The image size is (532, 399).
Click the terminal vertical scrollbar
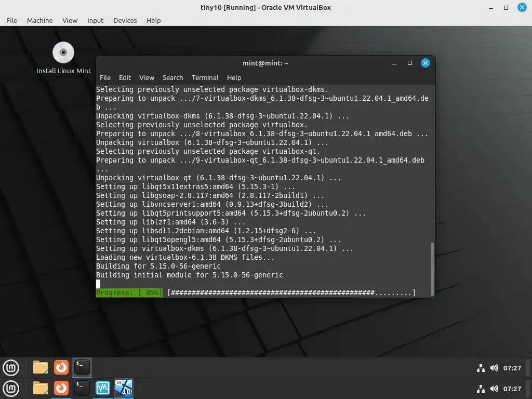pyautogui.click(x=432, y=269)
